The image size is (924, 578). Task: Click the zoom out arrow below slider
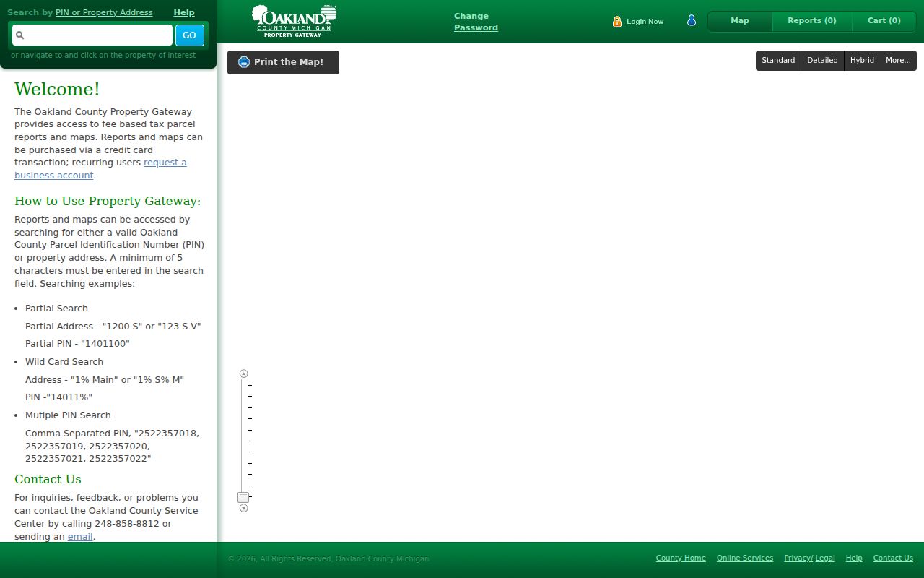coord(243,508)
